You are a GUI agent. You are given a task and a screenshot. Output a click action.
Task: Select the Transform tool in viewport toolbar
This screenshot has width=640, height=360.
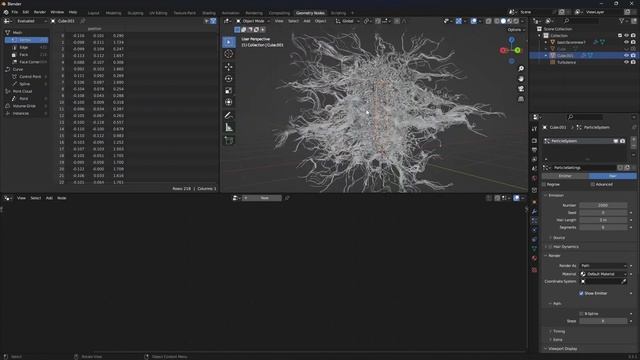tap(229, 102)
